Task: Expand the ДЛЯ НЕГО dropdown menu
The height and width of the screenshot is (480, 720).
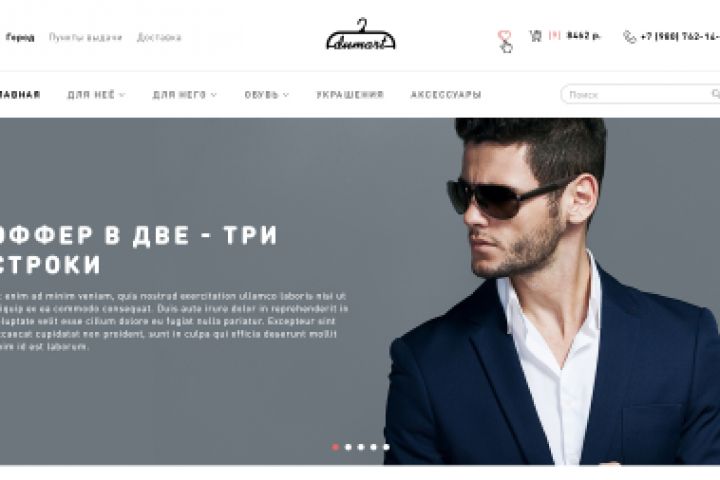Action: tap(184, 95)
